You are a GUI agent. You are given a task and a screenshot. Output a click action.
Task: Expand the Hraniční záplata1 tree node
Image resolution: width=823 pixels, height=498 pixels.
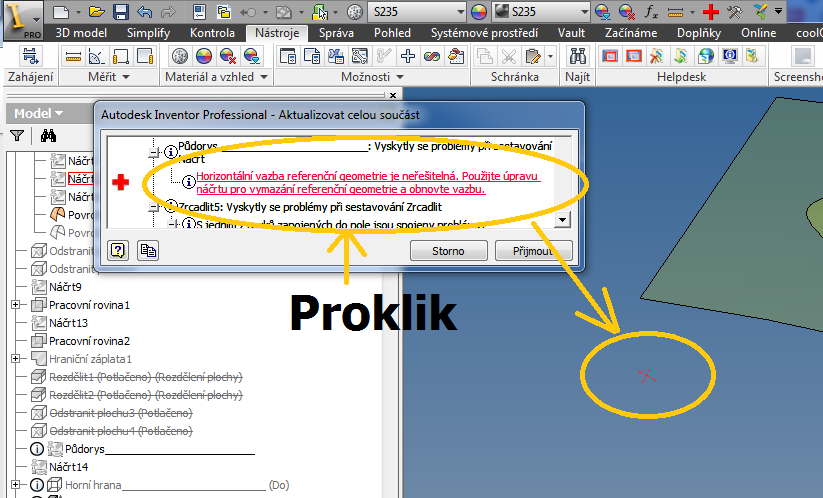click(16, 359)
